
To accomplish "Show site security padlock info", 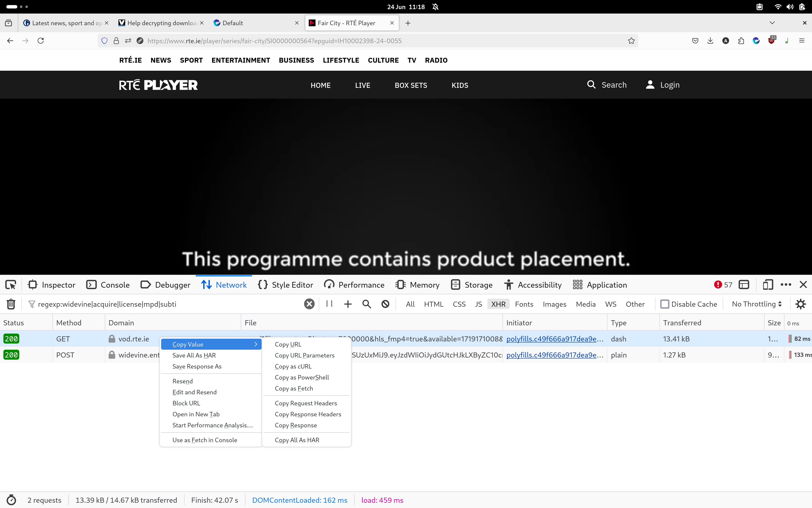I will pos(116,41).
